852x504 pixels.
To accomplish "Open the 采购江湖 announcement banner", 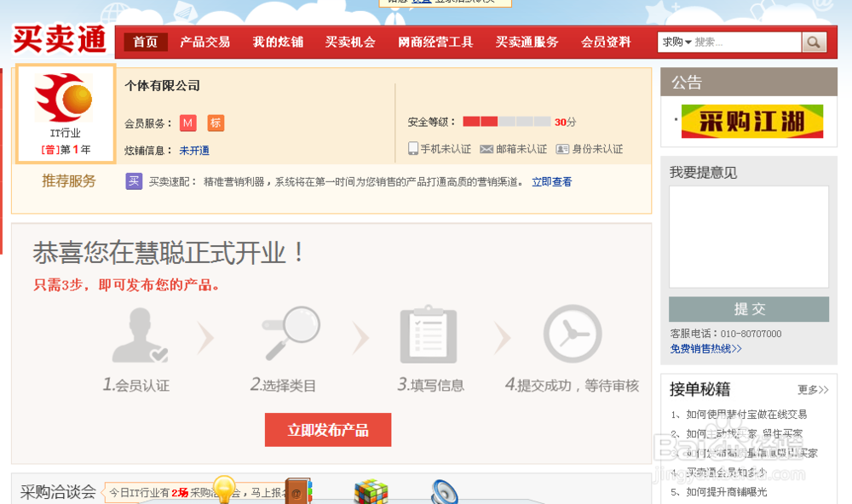I will click(752, 121).
